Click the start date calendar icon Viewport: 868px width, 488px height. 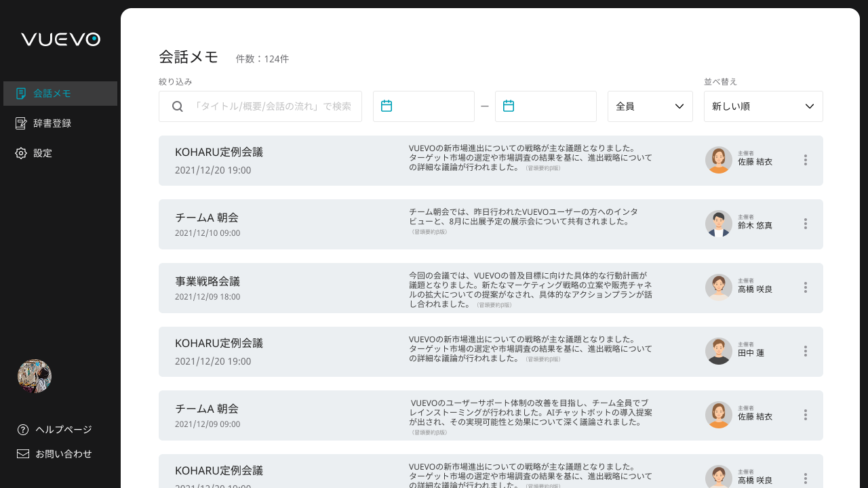(387, 106)
